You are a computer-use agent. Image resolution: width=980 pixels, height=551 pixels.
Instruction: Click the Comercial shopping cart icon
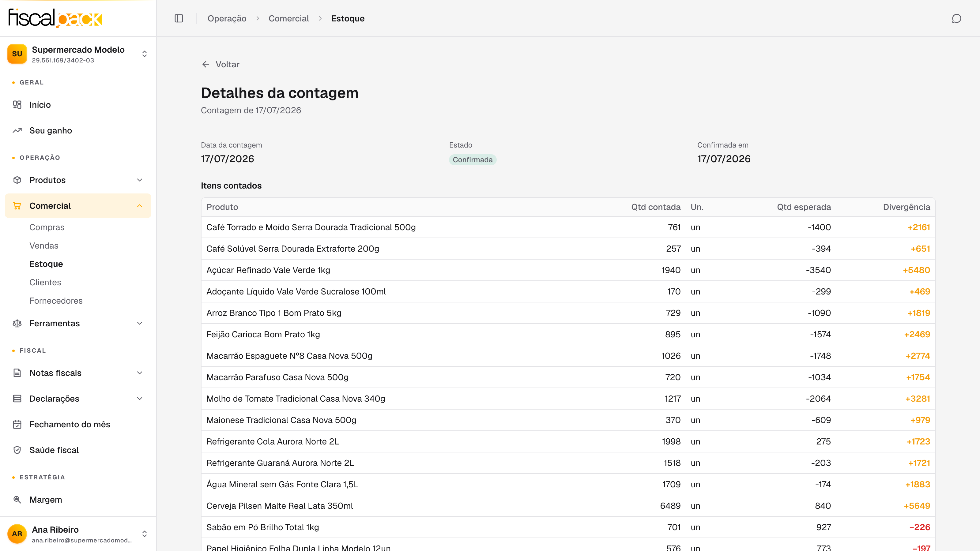click(17, 206)
